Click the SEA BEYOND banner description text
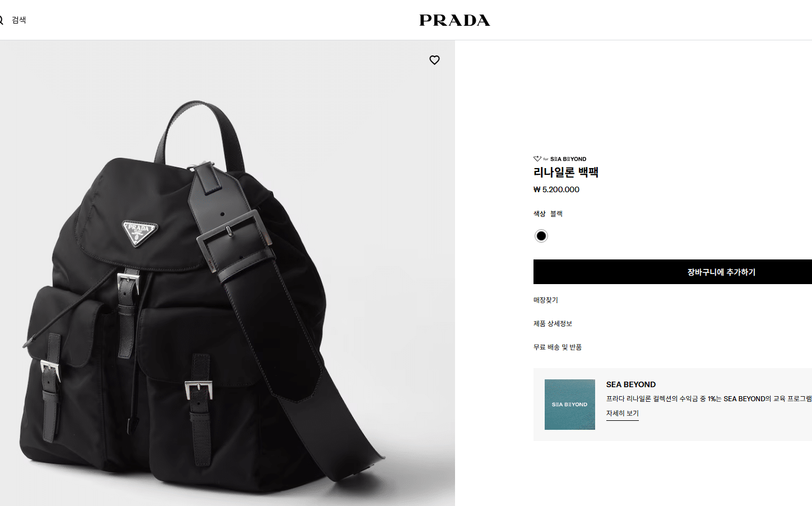This screenshot has width=812, height=506. point(709,399)
